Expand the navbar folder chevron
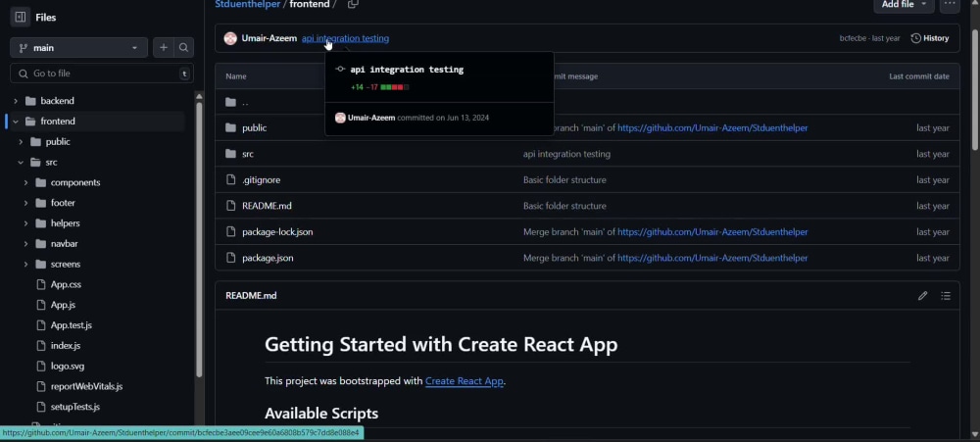 pyautogui.click(x=25, y=244)
